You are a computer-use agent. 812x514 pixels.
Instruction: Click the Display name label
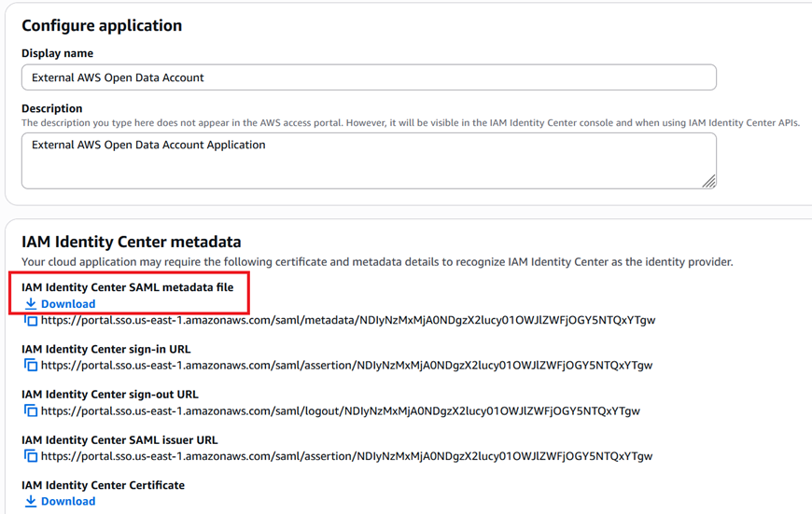[57, 53]
